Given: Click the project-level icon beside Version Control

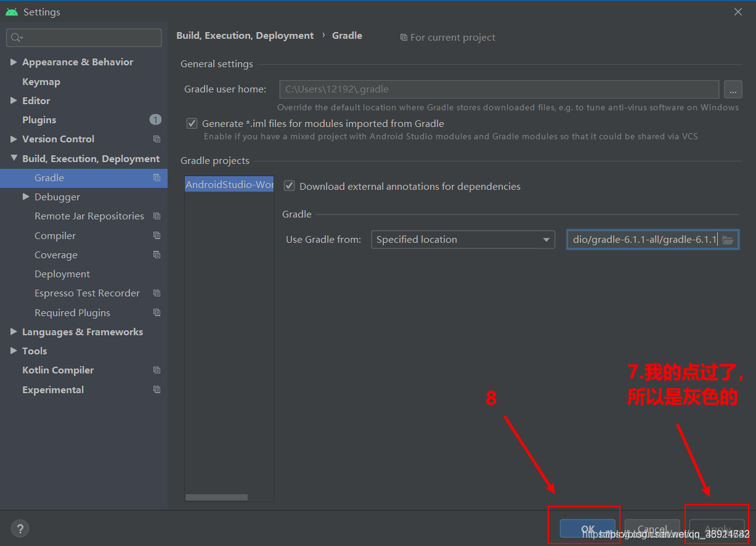Looking at the screenshot, I should [156, 139].
